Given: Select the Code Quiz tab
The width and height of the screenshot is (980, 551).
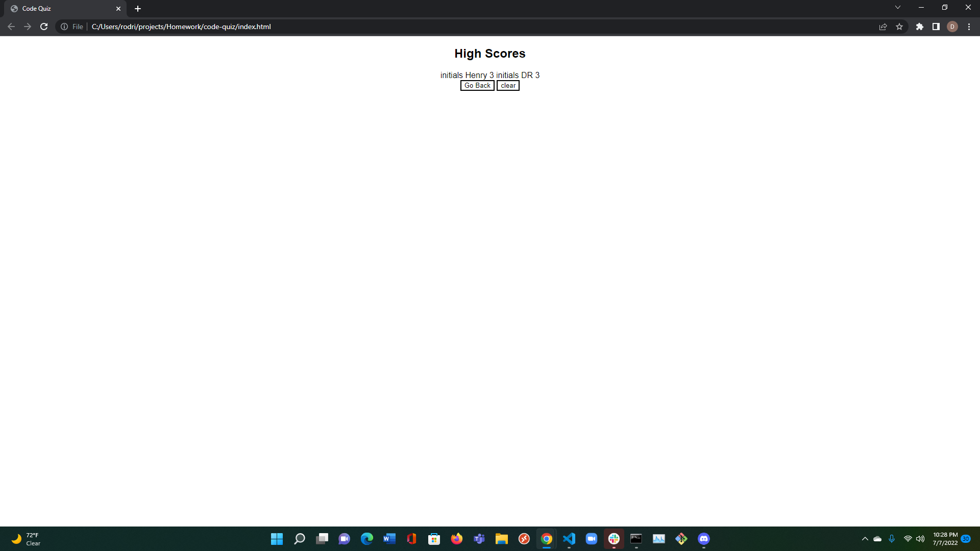Looking at the screenshot, I should point(61,8).
